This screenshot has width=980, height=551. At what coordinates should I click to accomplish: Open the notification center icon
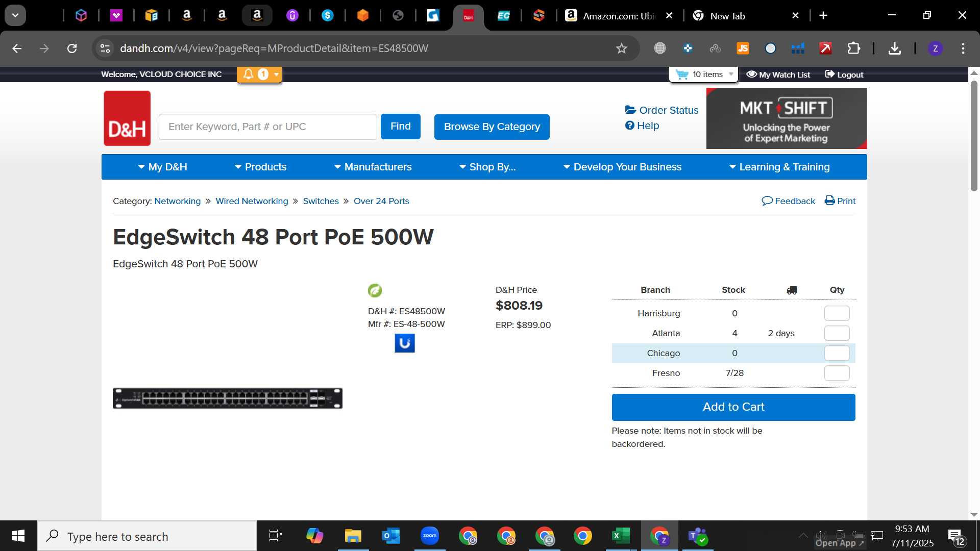(956, 536)
